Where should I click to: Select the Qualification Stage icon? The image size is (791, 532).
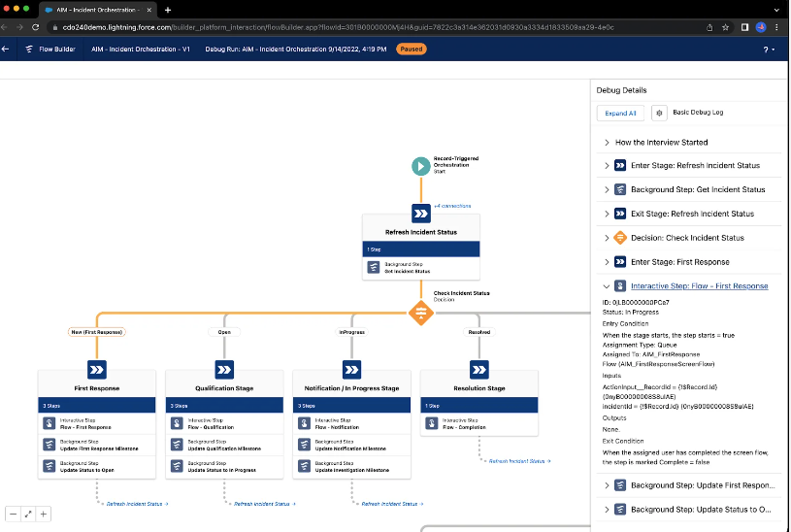(x=224, y=370)
